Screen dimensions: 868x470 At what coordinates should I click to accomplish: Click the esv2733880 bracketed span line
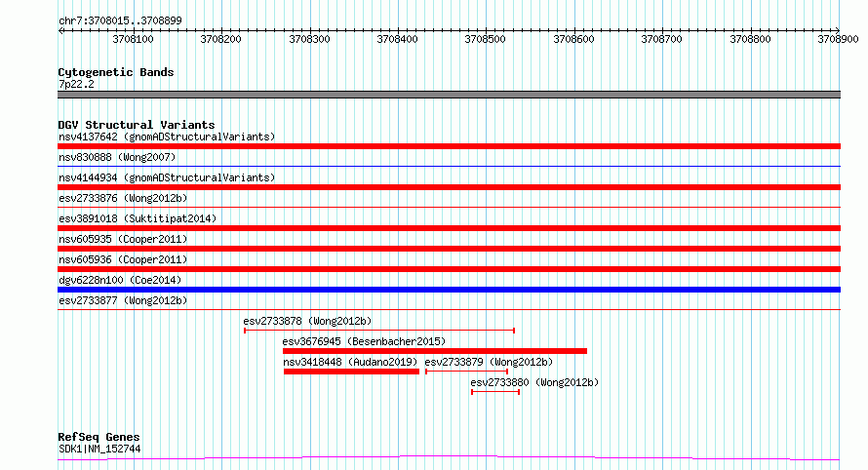click(495, 392)
